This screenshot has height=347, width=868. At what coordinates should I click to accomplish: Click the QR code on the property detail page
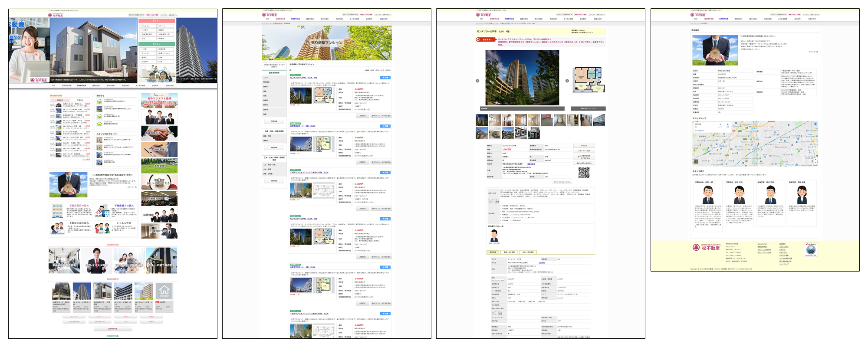click(x=584, y=173)
